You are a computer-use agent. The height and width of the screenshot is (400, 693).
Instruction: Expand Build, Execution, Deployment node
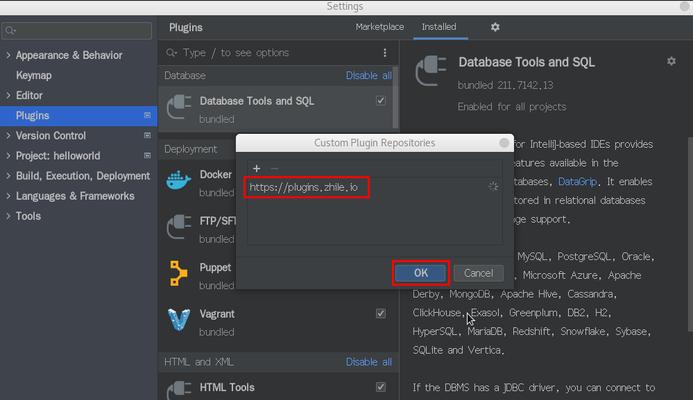click(x=8, y=176)
